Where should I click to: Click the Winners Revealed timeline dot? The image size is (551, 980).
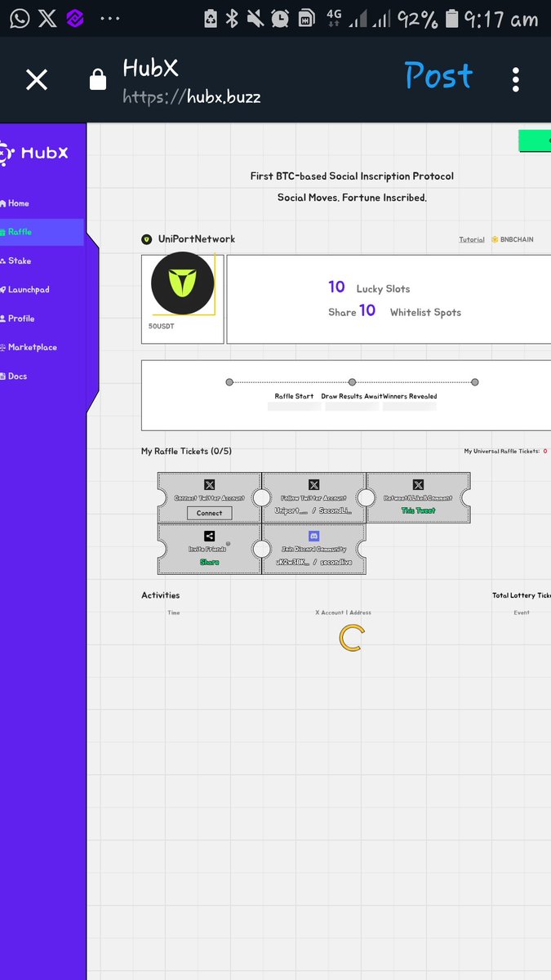tap(475, 381)
